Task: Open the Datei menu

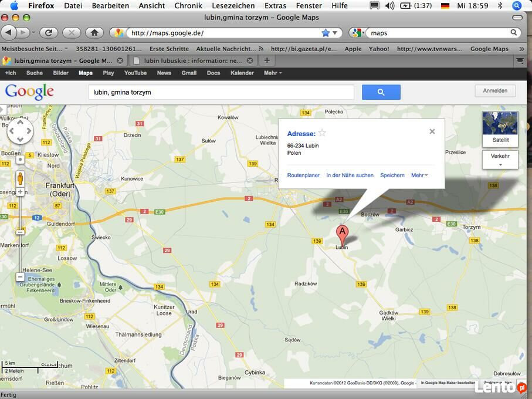Action: 73,6
